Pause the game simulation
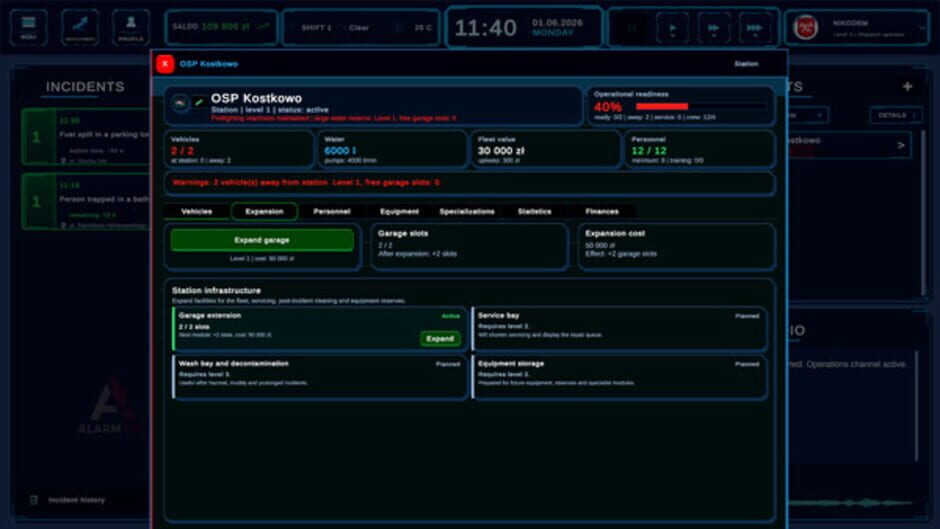Viewport: 940px width, 529px height. tap(632, 28)
